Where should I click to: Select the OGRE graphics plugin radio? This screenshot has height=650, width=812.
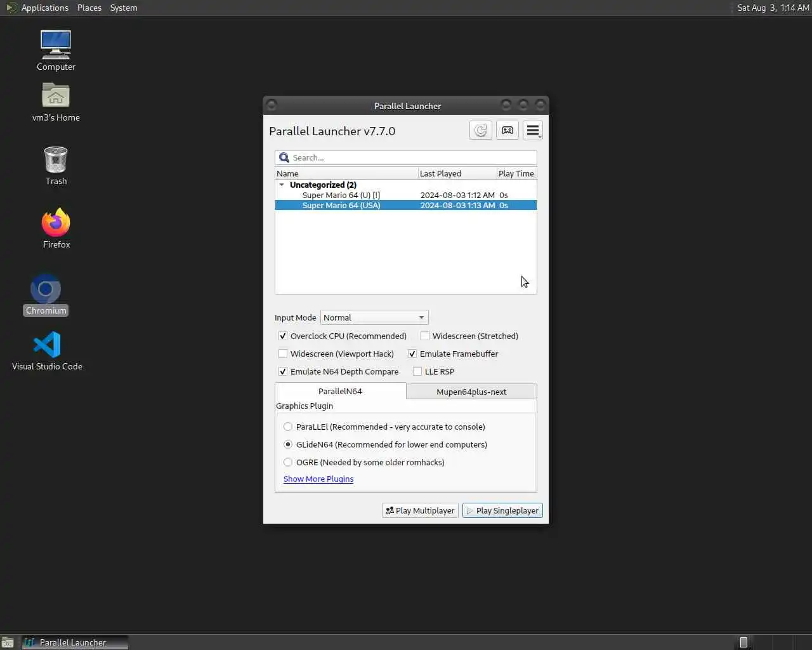point(288,462)
